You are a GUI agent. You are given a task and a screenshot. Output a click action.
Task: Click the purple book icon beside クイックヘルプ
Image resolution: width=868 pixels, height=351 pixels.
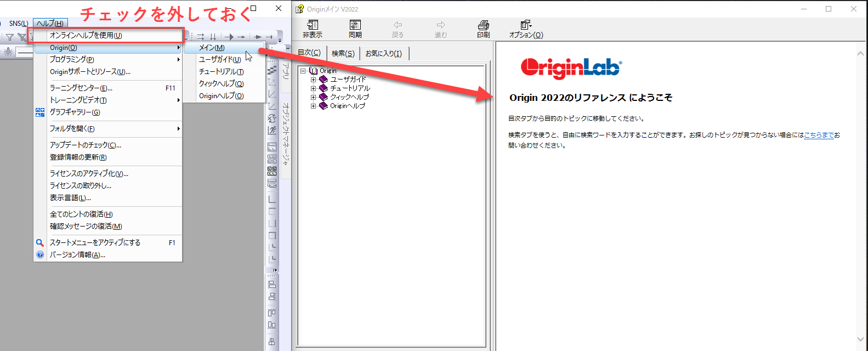324,97
